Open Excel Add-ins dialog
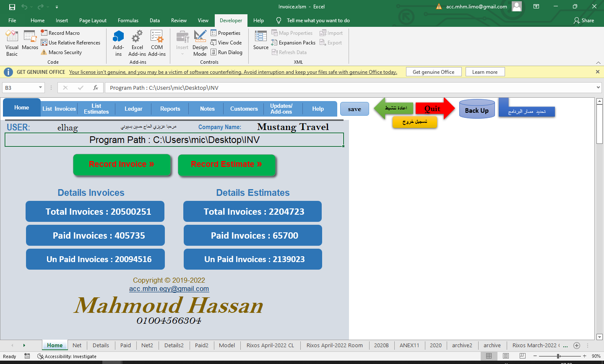 tap(137, 43)
